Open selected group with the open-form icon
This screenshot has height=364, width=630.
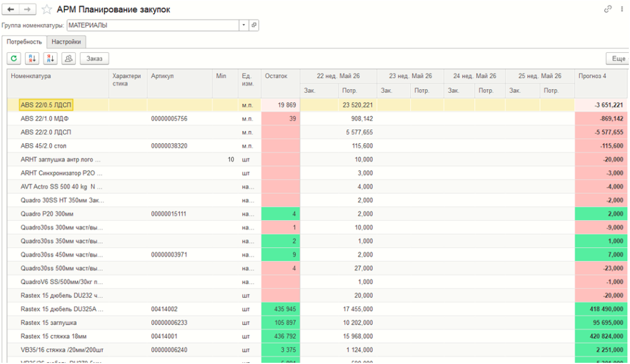tap(254, 25)
